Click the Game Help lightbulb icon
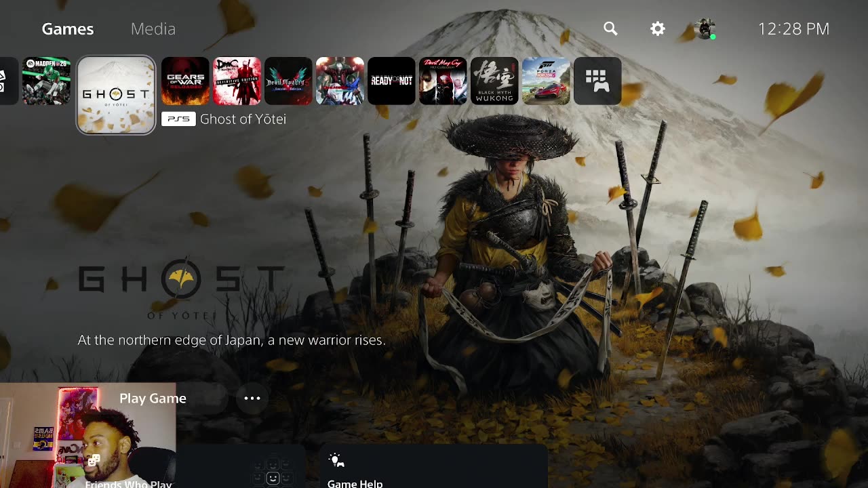 pos(336,461)
